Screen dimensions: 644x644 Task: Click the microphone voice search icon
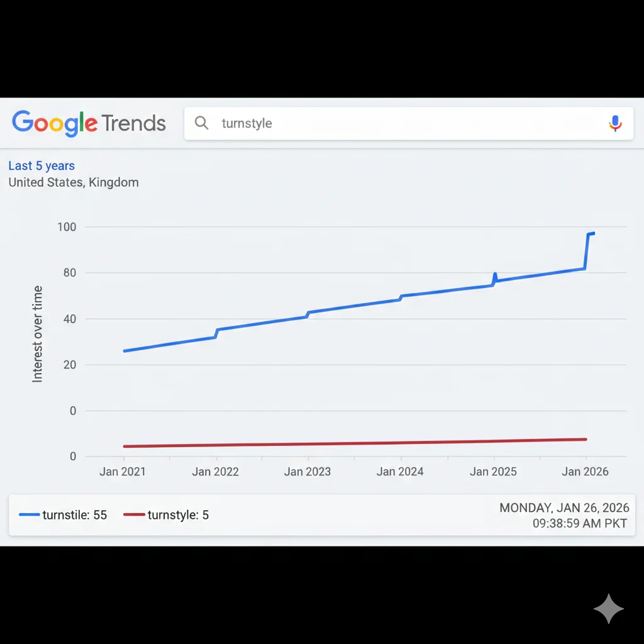(x=615, y=123)
